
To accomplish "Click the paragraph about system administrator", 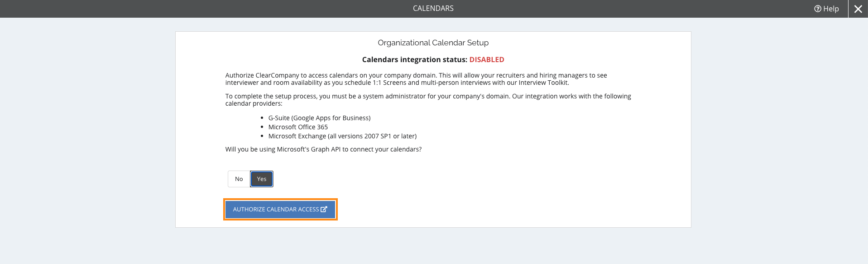I will tap(428, 100).
